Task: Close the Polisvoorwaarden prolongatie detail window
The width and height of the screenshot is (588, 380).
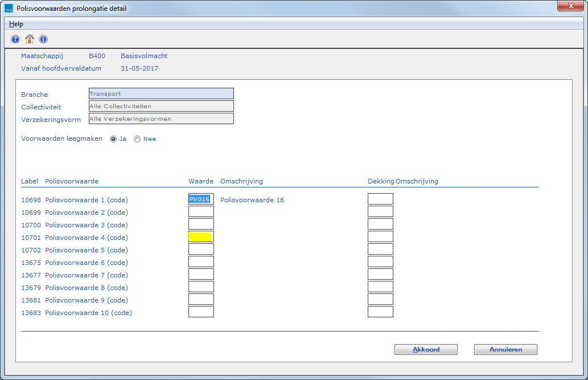Action: (x=569, y=6)
